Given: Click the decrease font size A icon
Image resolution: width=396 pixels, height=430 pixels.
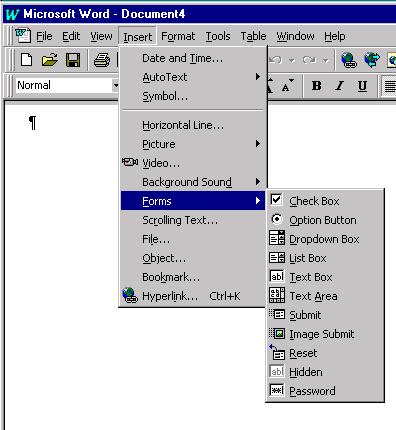Looking at the screenshot, I should [x=287, y=86].
